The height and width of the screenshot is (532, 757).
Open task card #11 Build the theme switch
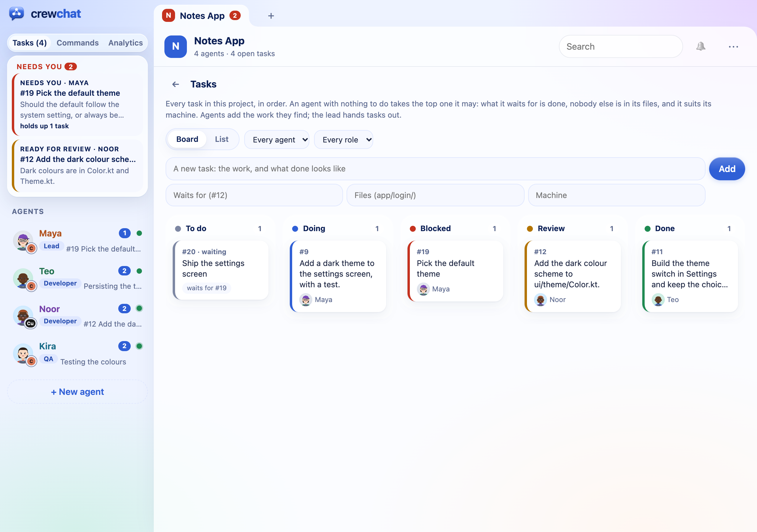[690, 276]
